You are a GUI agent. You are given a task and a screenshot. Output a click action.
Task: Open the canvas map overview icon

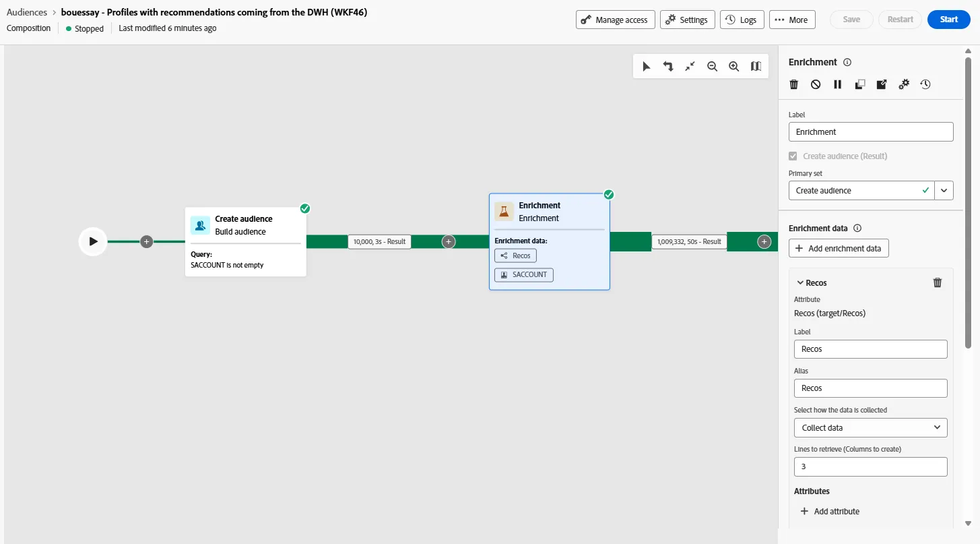pos(756,66)
